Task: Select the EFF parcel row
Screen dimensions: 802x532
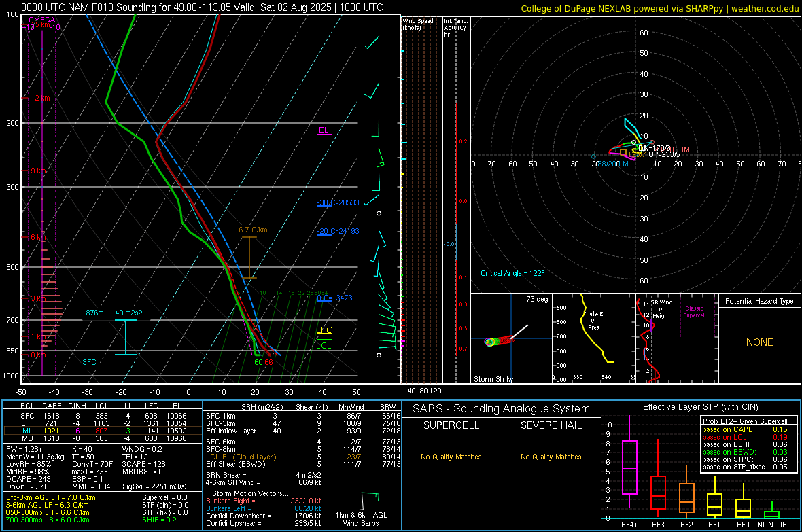Action: point(103,423)
